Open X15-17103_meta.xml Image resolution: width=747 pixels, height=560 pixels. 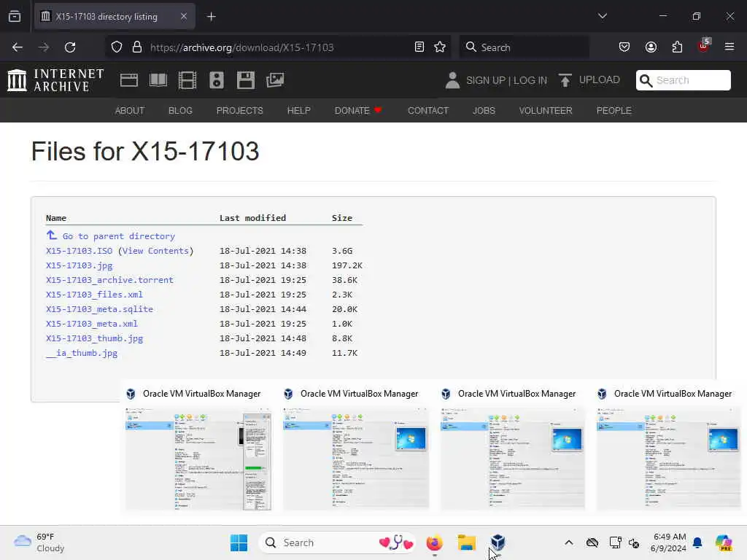point(92,323)
